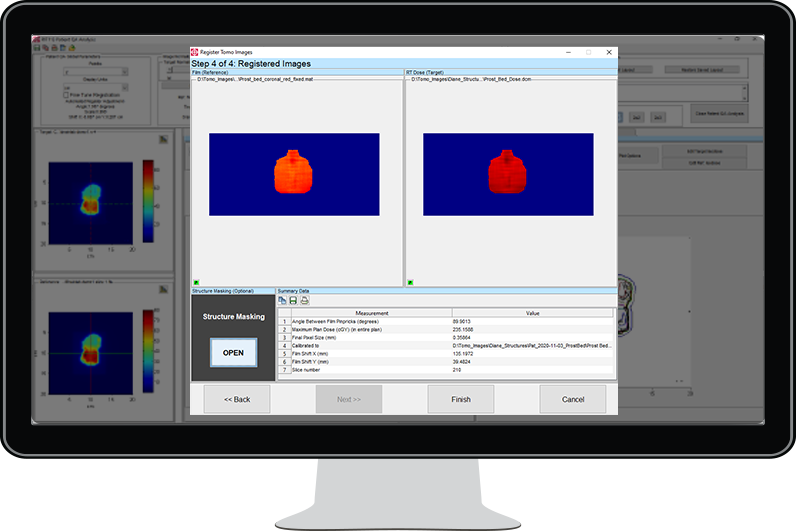Click export icon above the bottom dose map
The width and height of the screenshot is (797, 531).
[162, 289]
